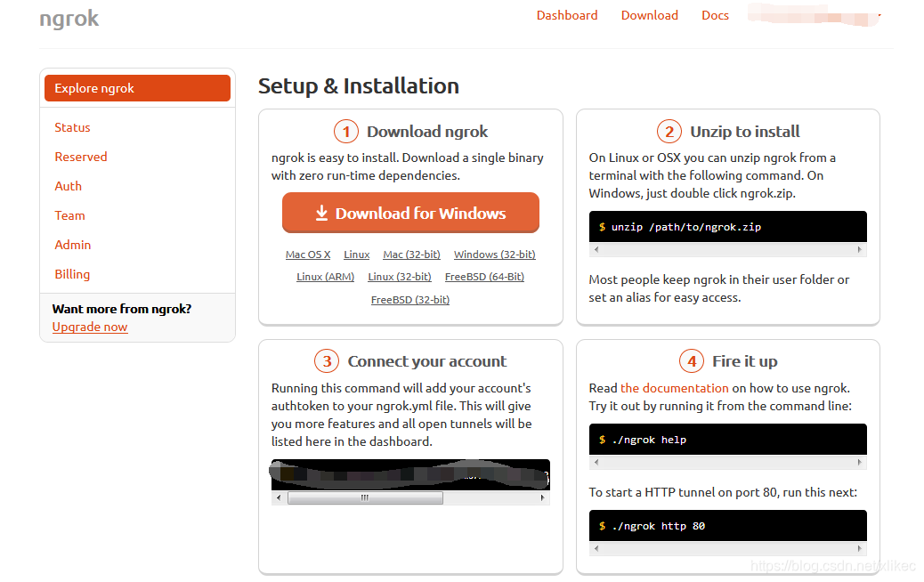
Task: Click the authtoken command horizontal scrollbar thumb
Action: point(365,497)
